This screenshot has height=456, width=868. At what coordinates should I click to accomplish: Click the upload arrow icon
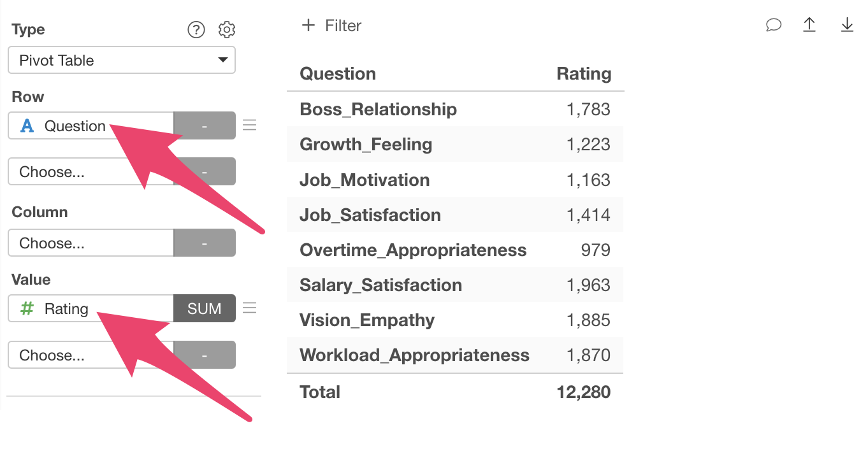pos(809,25)
